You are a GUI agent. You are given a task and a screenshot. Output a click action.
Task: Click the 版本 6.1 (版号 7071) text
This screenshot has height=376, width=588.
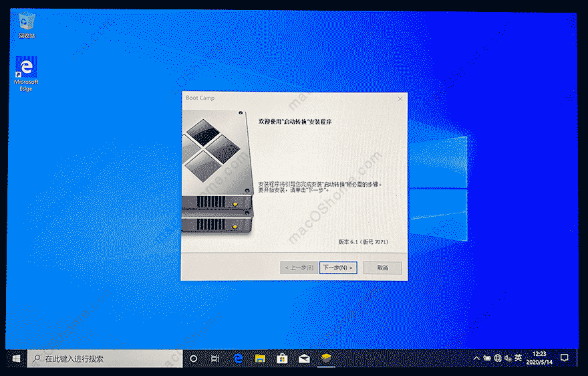point(363,242)
